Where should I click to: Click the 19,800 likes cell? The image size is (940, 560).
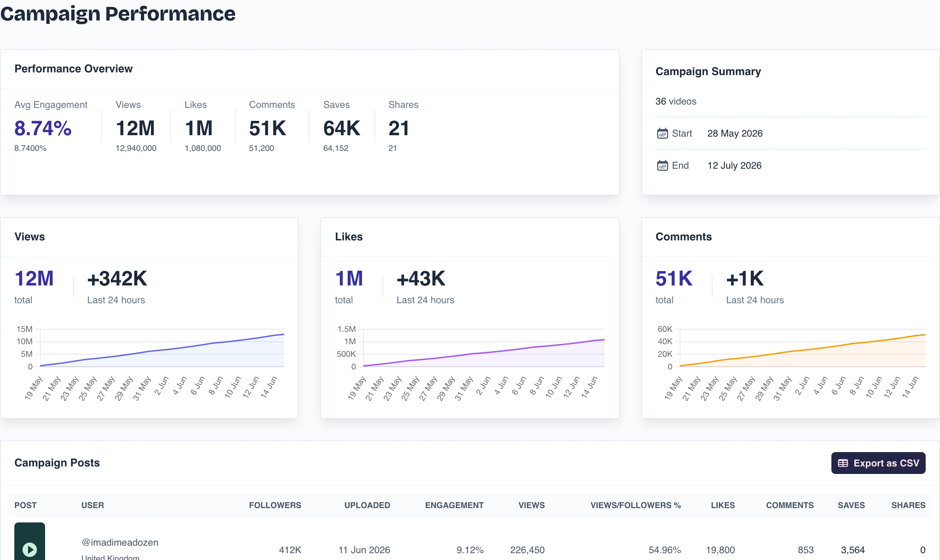[720, 550]
